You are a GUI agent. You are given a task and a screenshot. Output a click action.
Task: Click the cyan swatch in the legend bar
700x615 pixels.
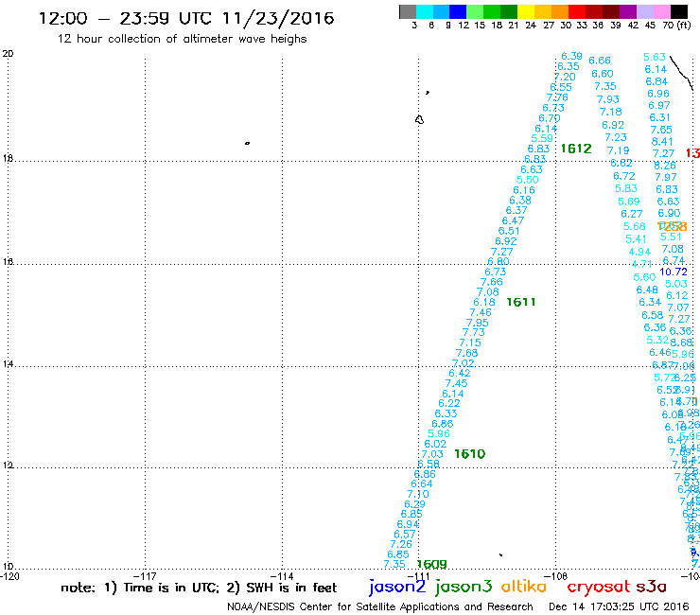[x=425, y=11]
